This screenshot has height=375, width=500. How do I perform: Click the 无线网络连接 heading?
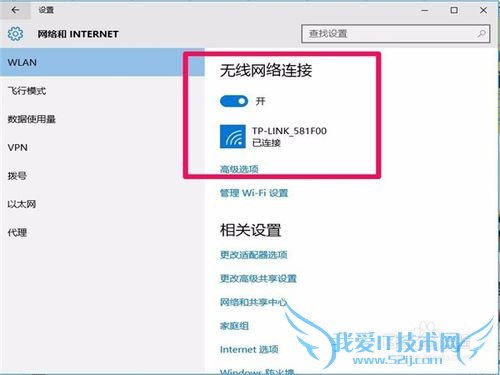pos(266,70)
